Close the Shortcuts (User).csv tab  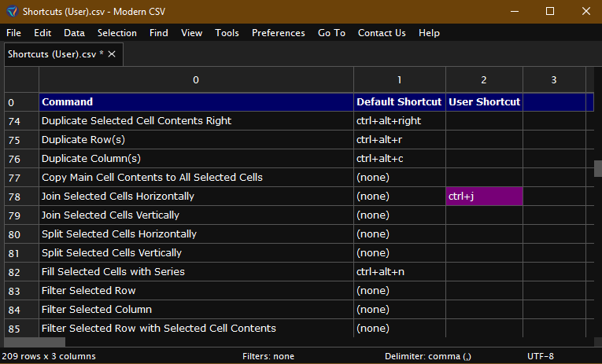112,54
